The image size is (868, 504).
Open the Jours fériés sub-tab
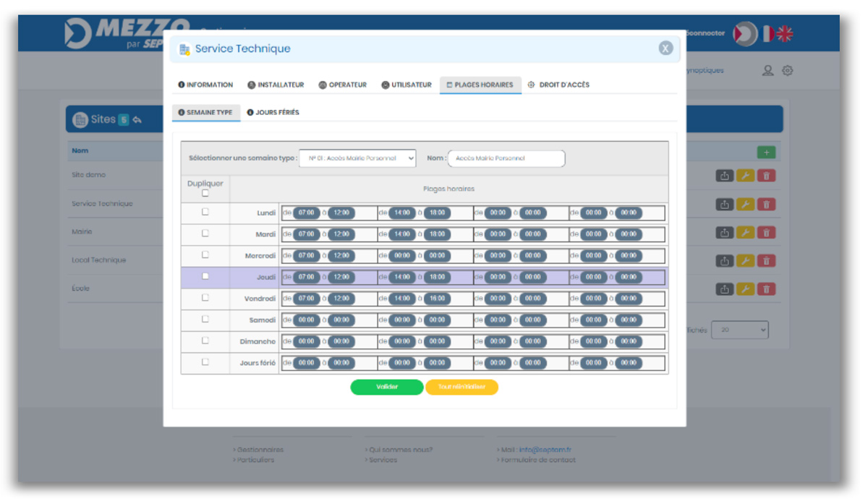point(273,113)
